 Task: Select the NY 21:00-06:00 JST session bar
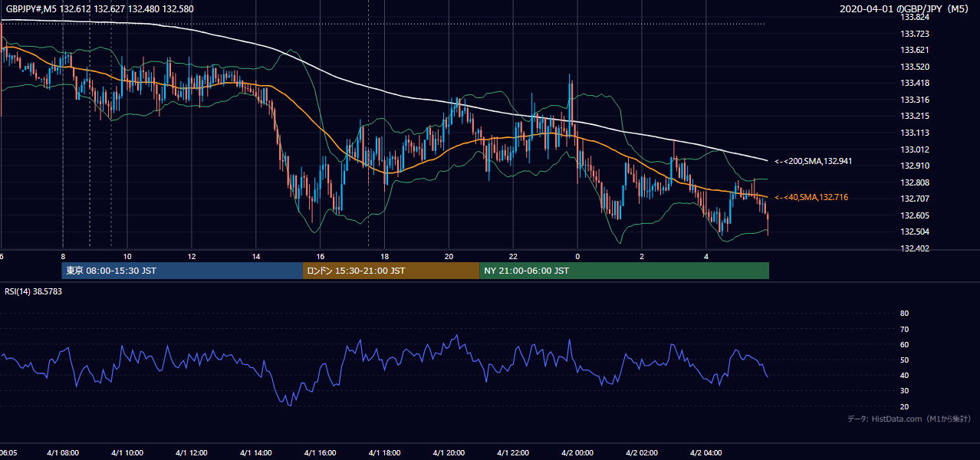click(x=624, y=271)
